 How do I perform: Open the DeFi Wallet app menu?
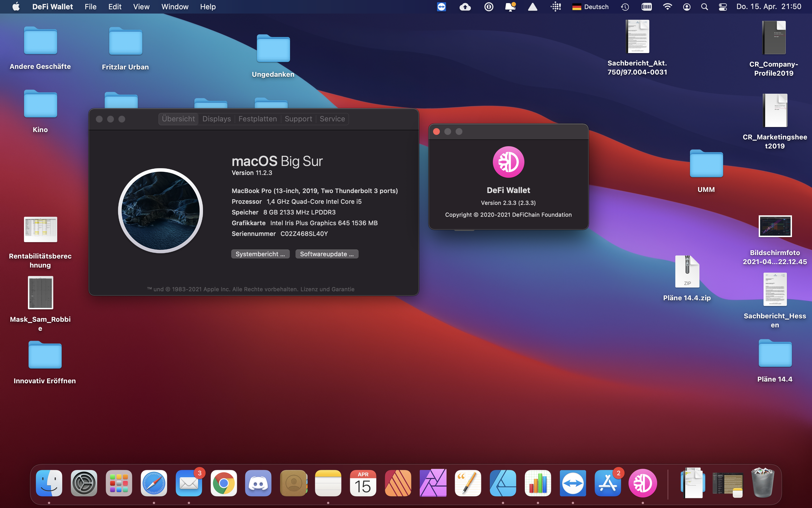tap(52, 7)
